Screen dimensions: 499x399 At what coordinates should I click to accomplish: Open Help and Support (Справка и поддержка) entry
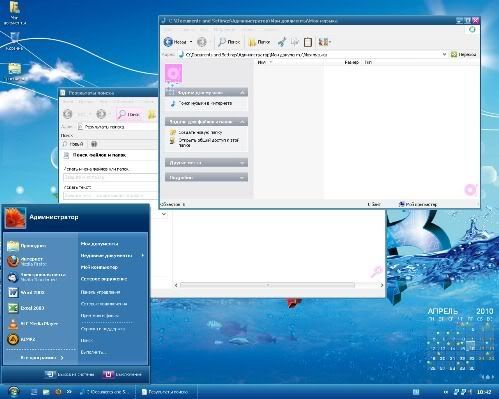103,329
